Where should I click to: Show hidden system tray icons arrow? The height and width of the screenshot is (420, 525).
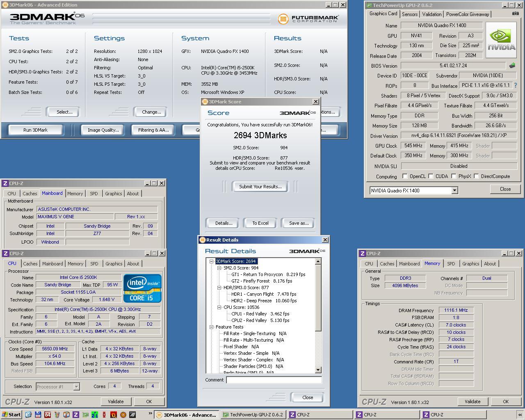click(520, 415)
